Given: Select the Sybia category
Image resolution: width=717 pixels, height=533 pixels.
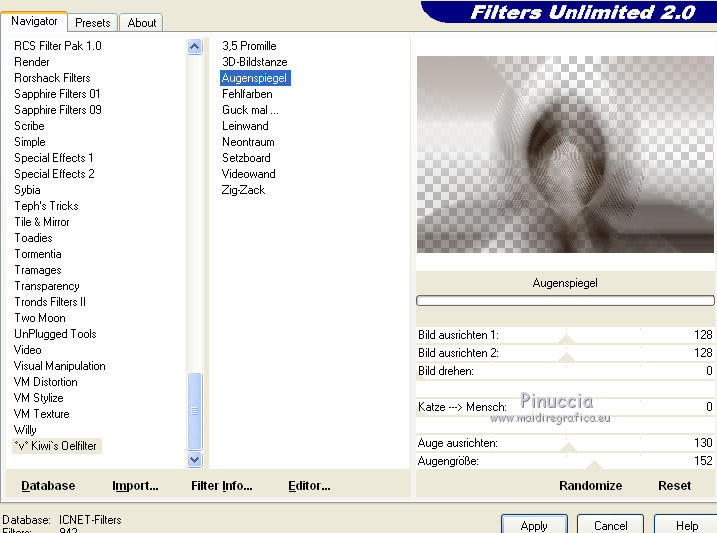Looking at the screenshot, I should [x=27, y=190].
